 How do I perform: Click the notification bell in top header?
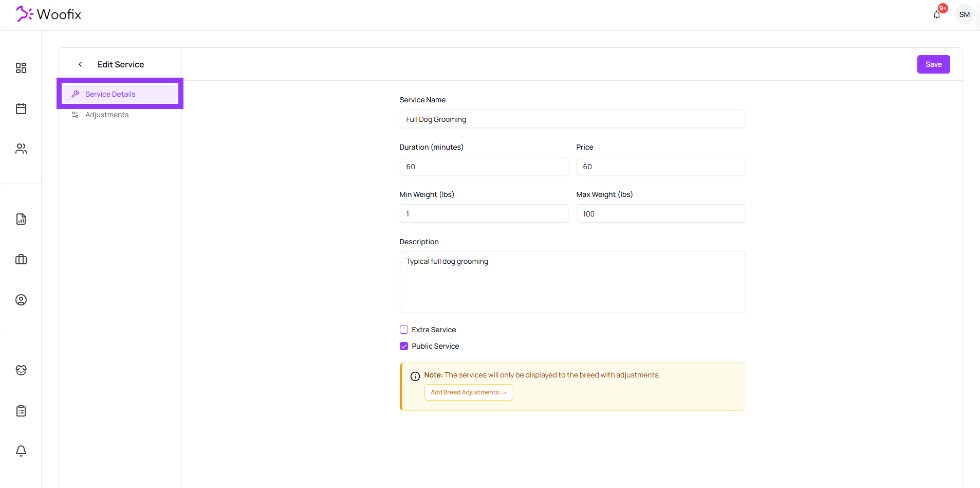point(937,14)
